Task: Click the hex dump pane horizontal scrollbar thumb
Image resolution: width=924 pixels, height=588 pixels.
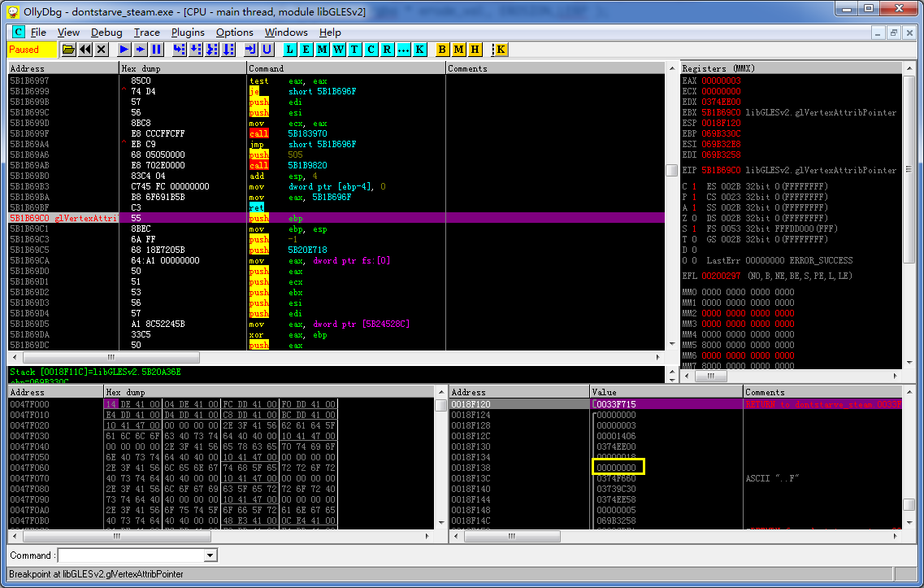Action: [x=117, y=536]
